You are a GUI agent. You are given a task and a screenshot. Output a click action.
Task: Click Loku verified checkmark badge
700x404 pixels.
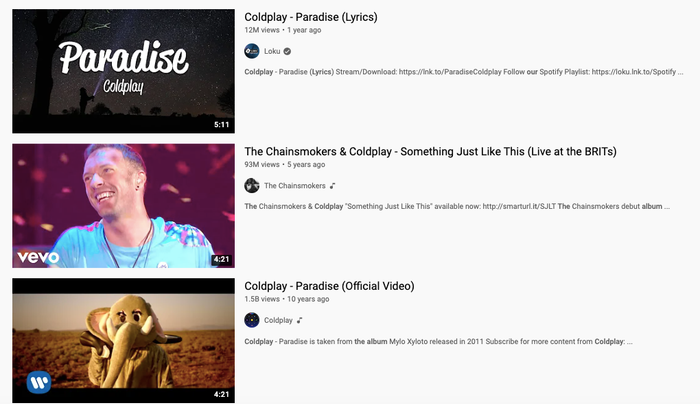pyautogui.click(x=288, y=51)
